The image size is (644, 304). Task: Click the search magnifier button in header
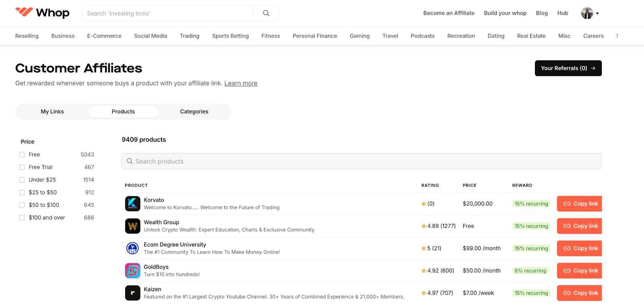click(x=266, y=13)
